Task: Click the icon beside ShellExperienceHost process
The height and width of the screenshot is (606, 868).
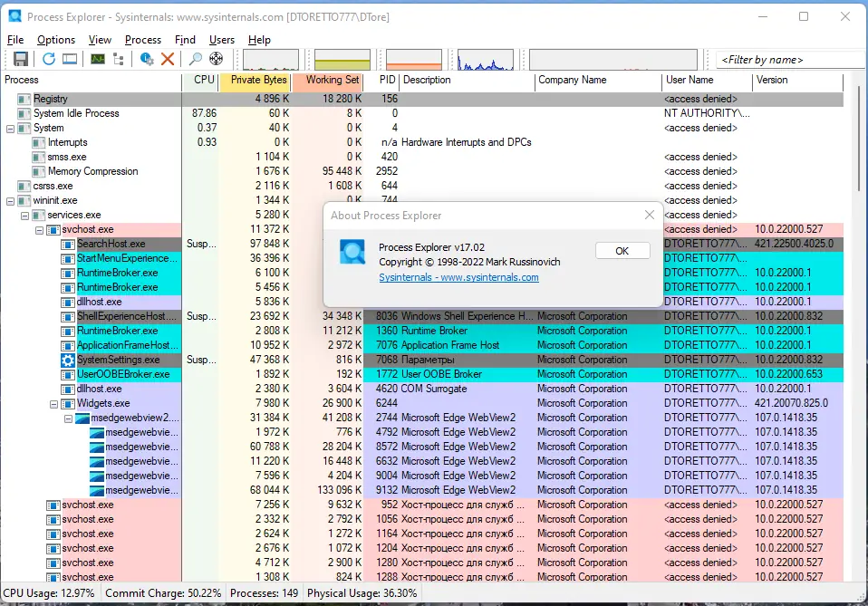Action: pos(68,316)
